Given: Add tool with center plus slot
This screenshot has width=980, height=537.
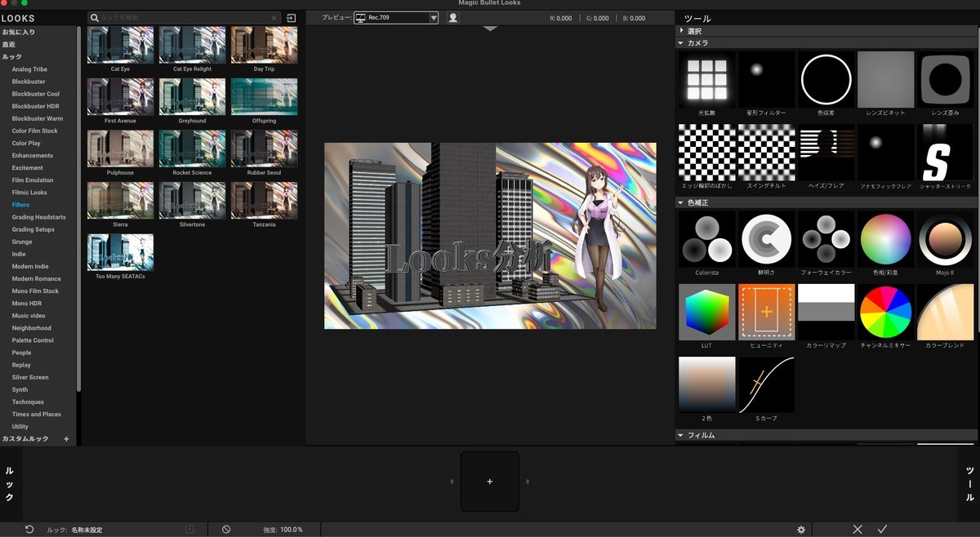Looking at the screenshot, I should click(490, 482).
